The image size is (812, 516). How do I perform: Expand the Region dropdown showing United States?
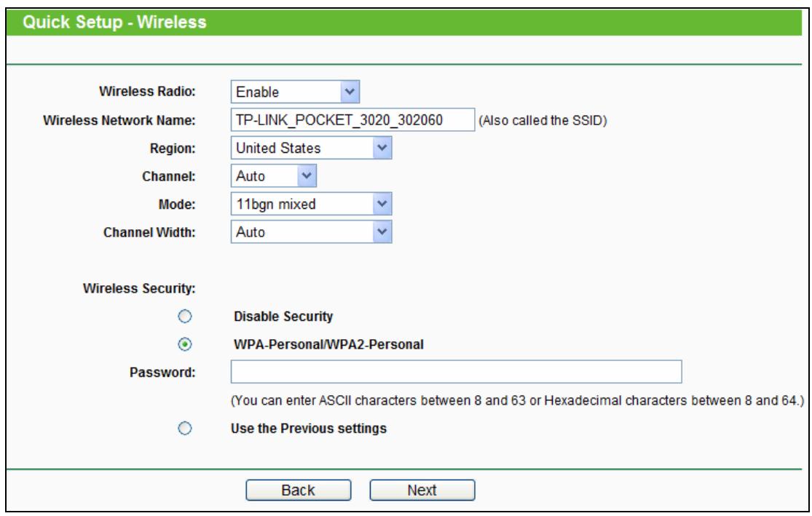click(310, 148)
